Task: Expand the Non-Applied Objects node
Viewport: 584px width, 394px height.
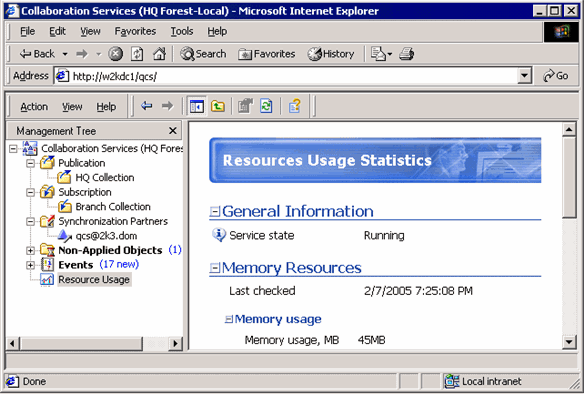Action: [31, 251]
